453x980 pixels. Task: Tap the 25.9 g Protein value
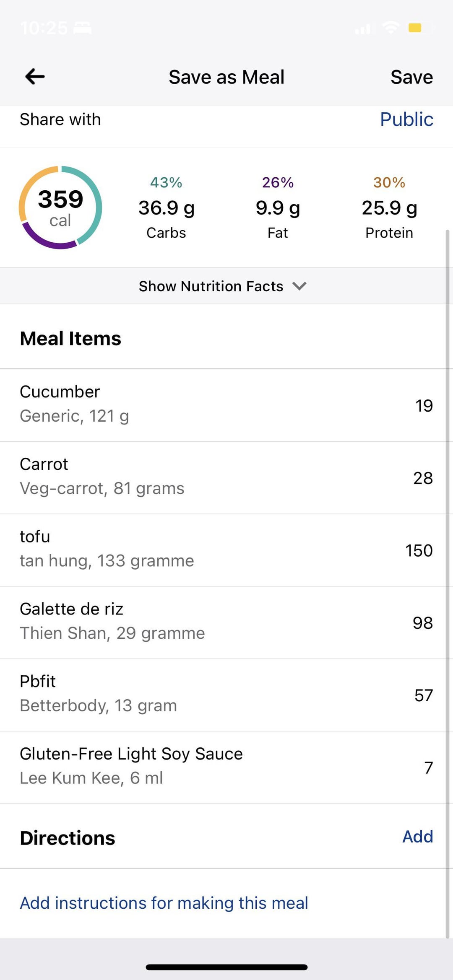click(389, 208)
